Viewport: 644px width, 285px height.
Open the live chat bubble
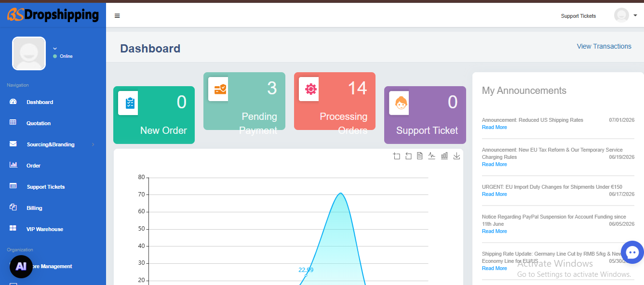coord(632,252)
